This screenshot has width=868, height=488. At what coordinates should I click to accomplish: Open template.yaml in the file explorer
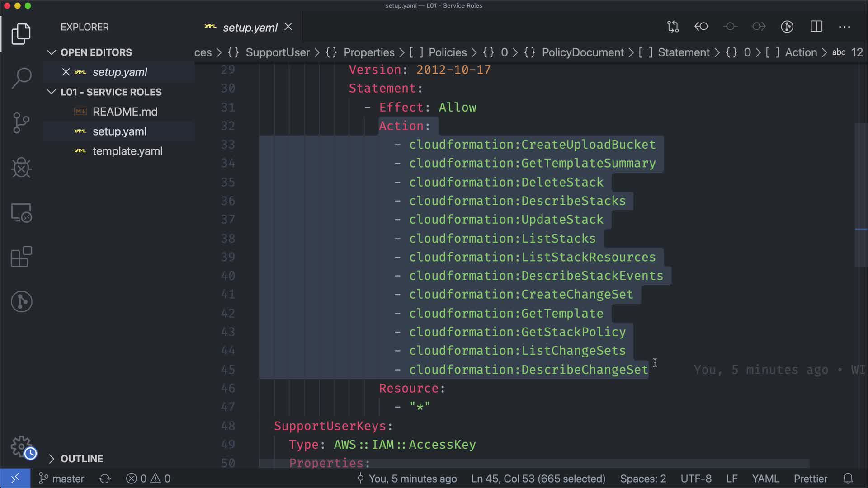coord(127,151)
